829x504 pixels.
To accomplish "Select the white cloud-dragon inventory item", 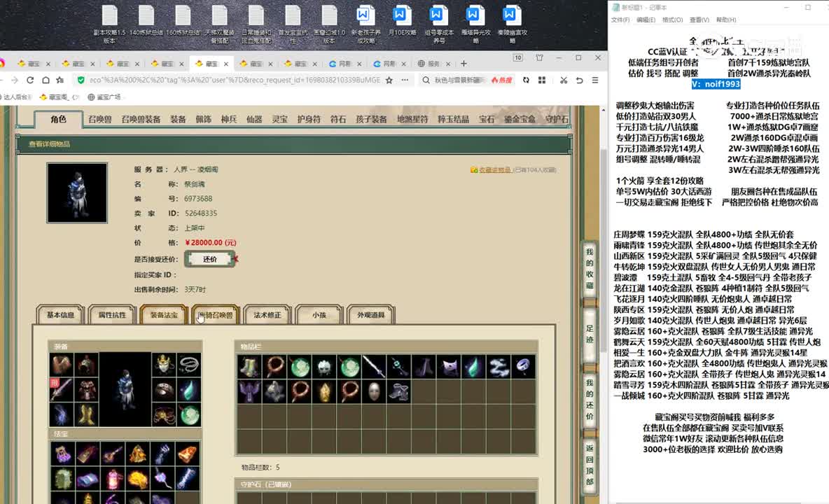I will [499, 367].
